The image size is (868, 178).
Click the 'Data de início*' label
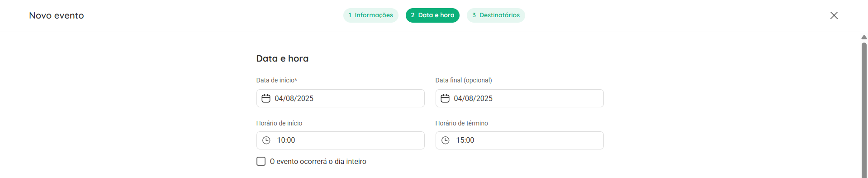[x=277, y=80]
